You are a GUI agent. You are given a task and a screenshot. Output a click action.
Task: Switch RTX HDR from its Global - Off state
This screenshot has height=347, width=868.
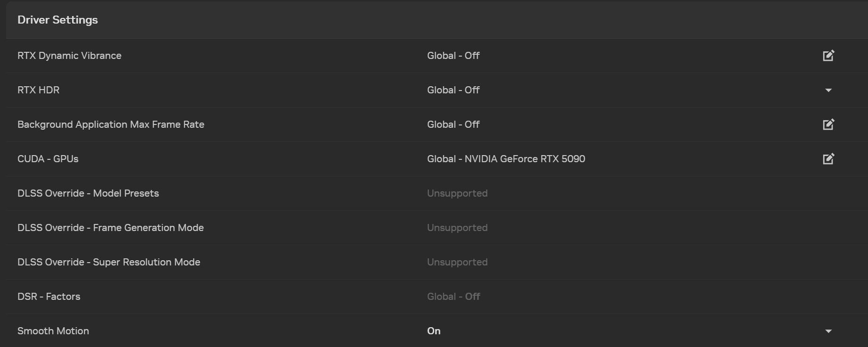[x=829, y=90]
